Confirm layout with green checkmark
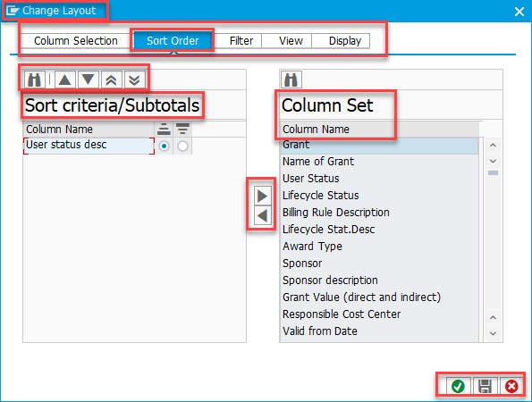Image resolution: width=532 pixels, height=402 pixels. [458, 386]
